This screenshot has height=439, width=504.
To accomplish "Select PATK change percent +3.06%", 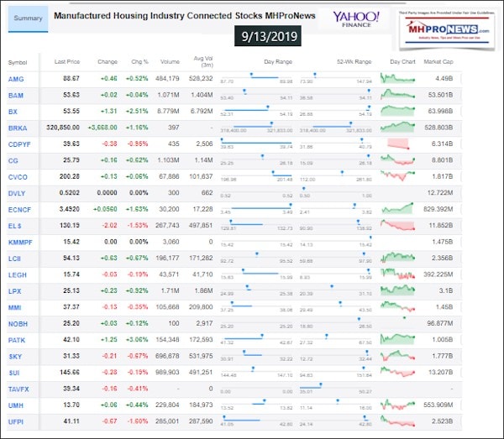I will [x=137, y=340].
